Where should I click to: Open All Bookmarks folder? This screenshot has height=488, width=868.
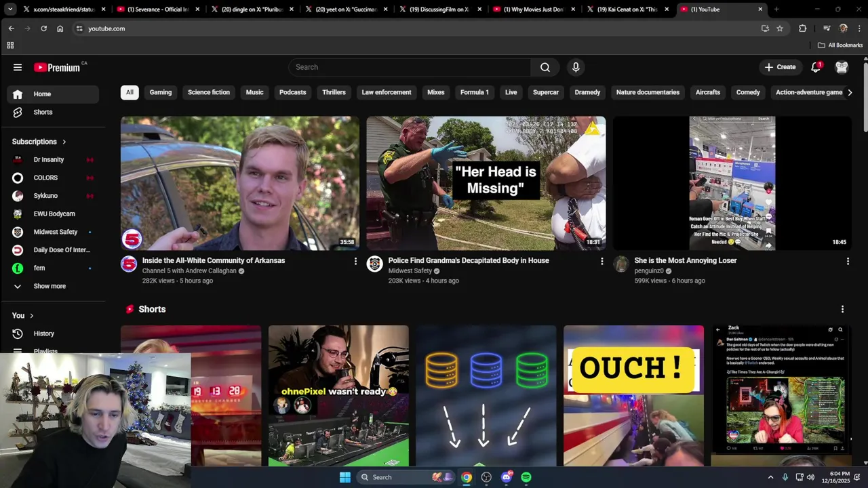[840, 45]
